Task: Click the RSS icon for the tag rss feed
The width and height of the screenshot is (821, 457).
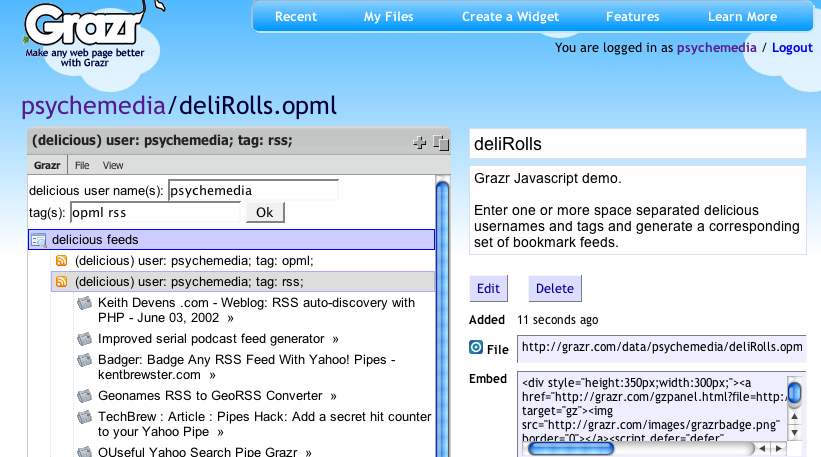Action: [61, 282]
